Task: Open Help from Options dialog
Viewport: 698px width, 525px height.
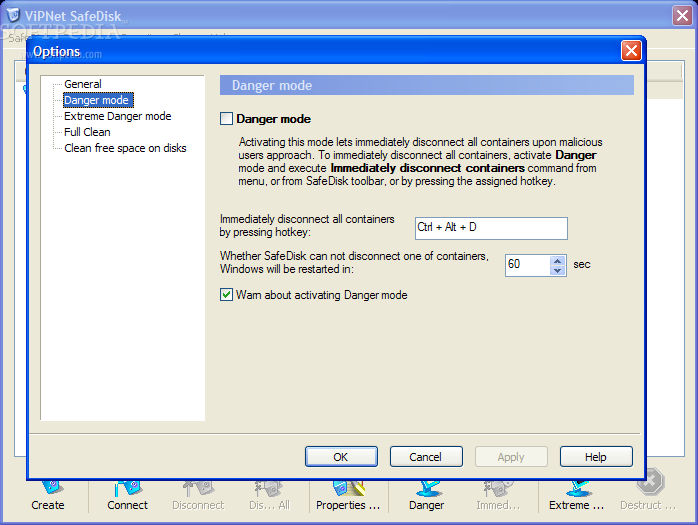Action: point(596,457)
